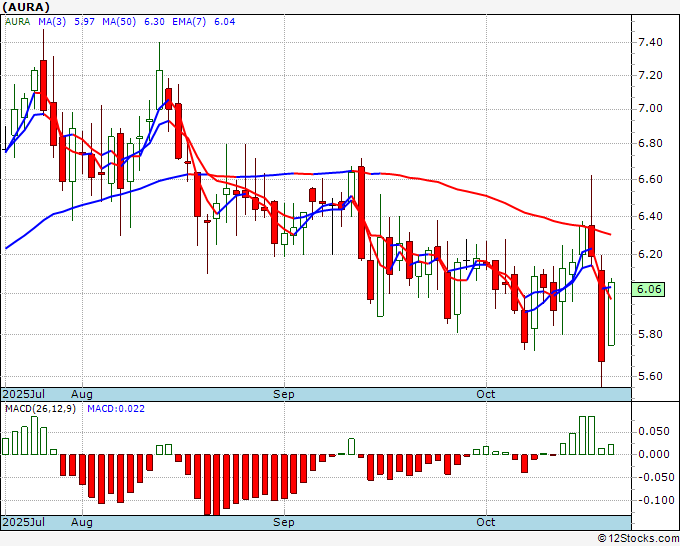Click the 6.20 price axis label
Viewport: 680px width, 546px height.
pos(650,254)
